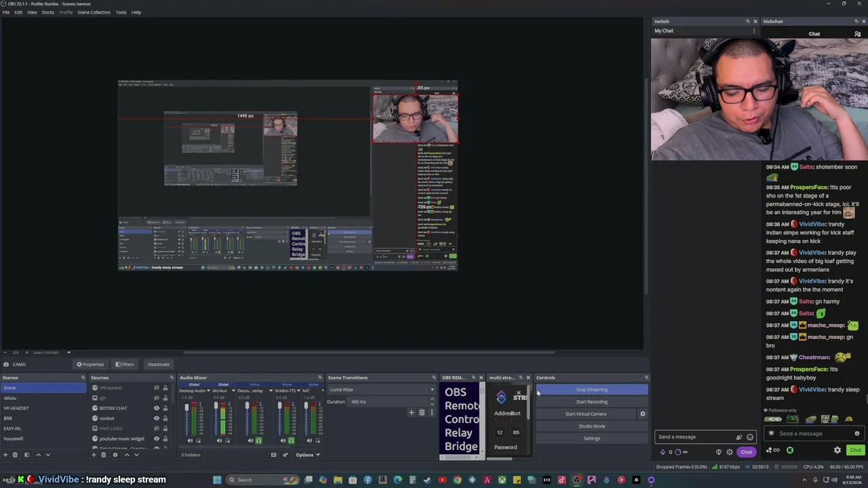The image size is (868, 488).
Task: Move source down with the Sources down arrow
Action: click(x=136, y=455)
